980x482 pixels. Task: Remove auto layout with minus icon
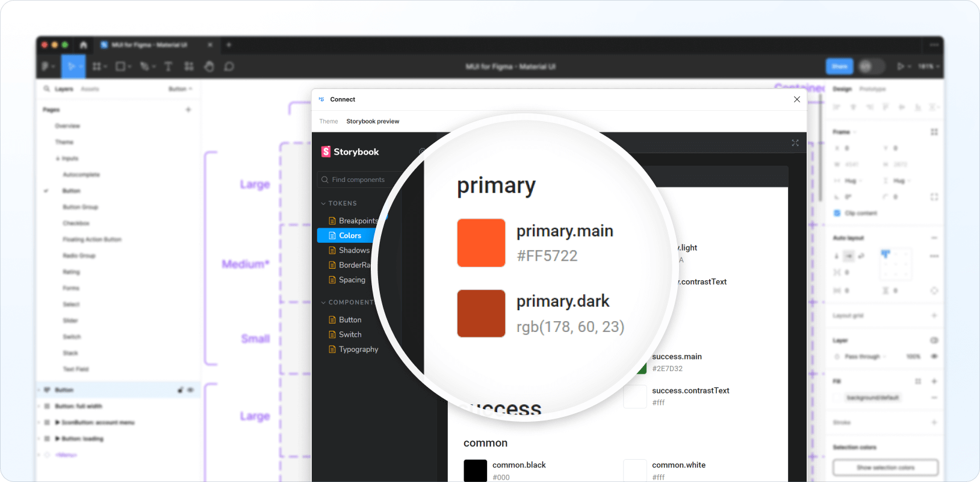pos(934,238)
